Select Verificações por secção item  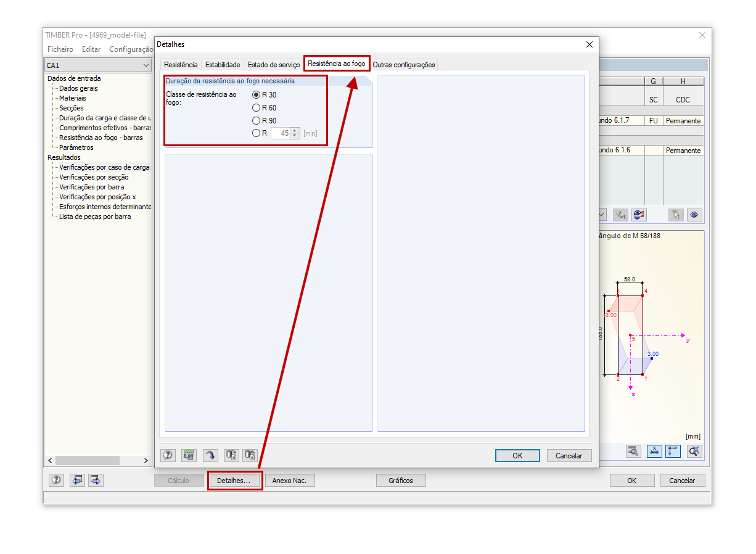[x=94, y=177]
